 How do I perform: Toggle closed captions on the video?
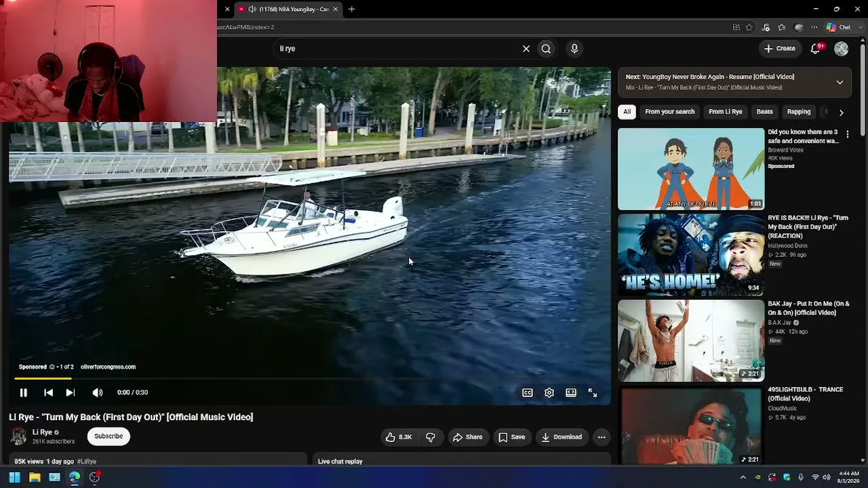[x=528, y=392]
